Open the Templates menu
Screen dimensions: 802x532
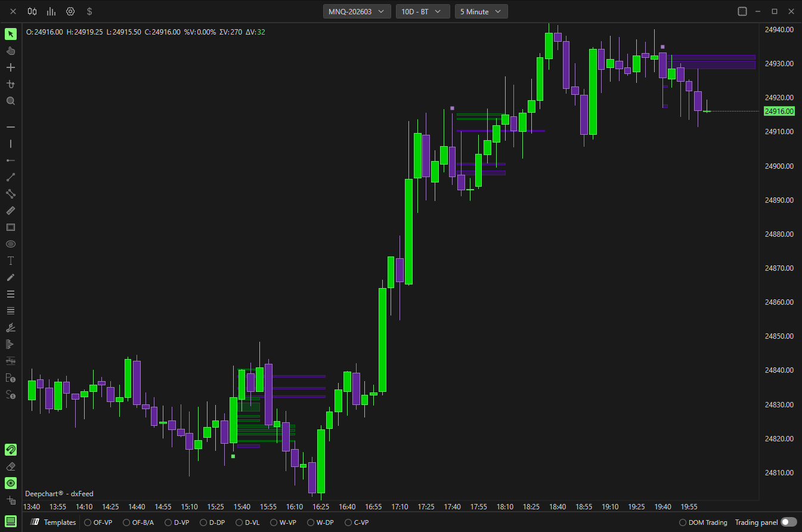tap(54, 522)
